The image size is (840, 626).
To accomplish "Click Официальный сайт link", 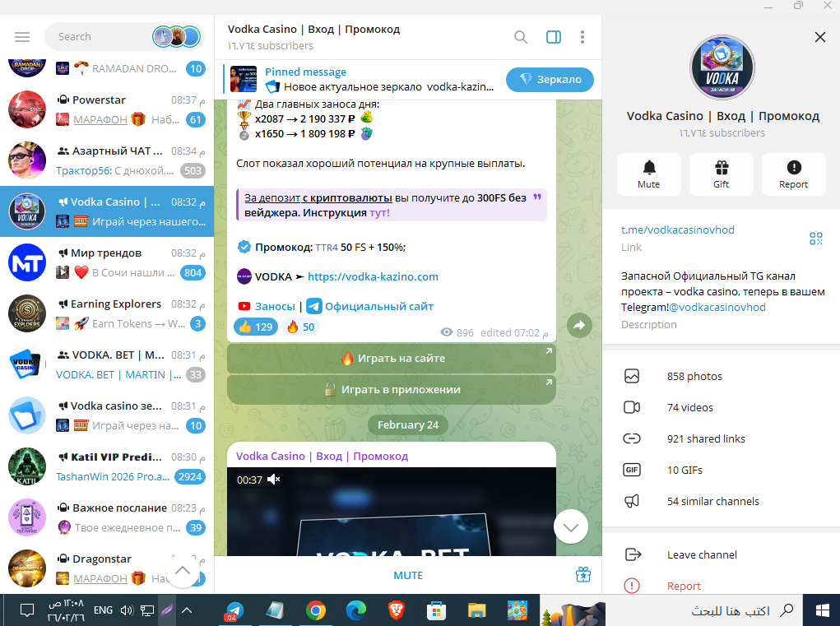I will [x=378, y=306].
